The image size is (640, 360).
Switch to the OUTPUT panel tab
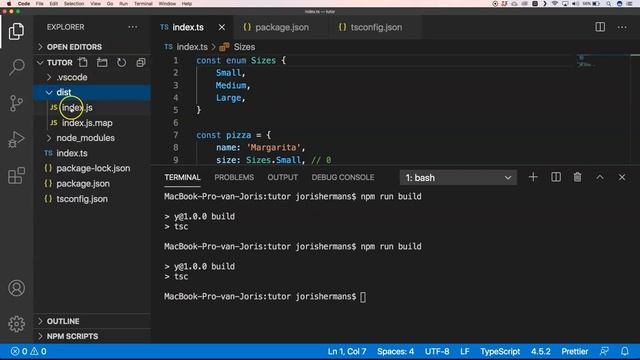tap(282, 178)
